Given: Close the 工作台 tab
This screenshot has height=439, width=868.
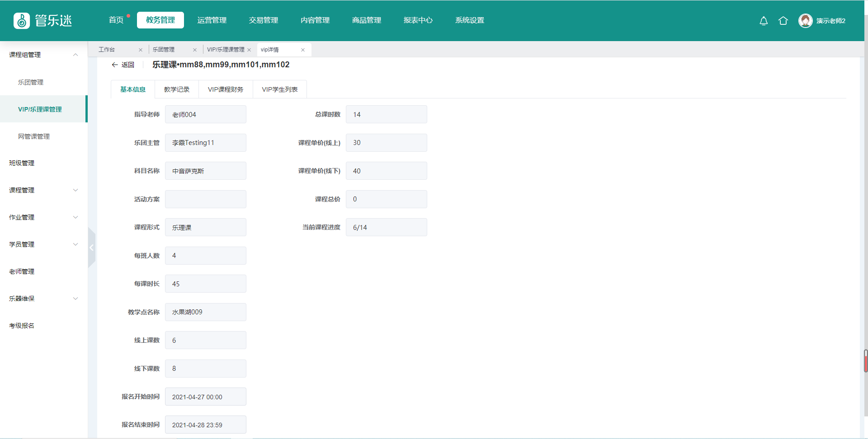Looking at the screenshot, I should pos(141,50).
